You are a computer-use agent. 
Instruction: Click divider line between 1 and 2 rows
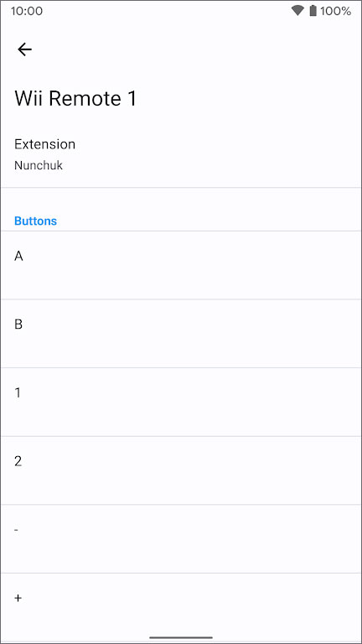point(181,436)
